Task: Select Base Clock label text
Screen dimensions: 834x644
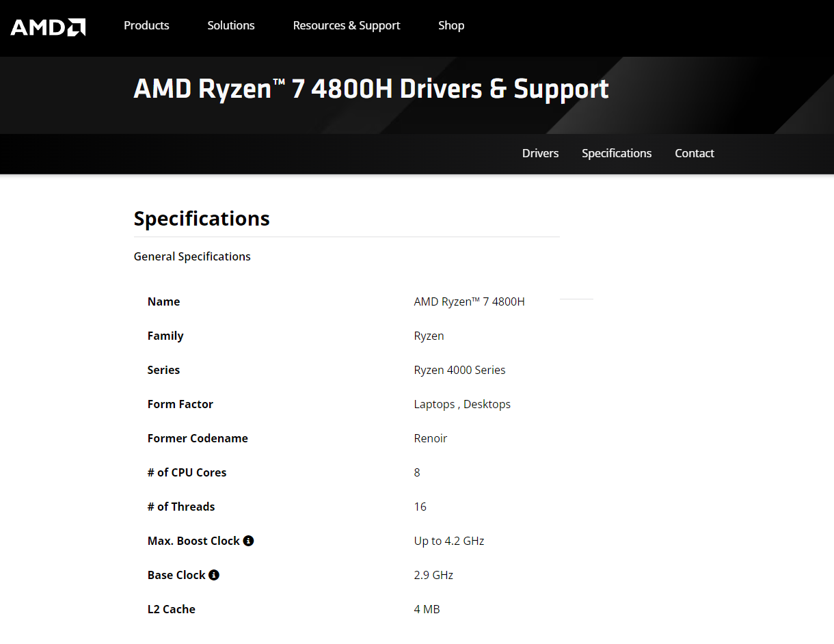Action: pyautogui.click(x=176, y=575)
